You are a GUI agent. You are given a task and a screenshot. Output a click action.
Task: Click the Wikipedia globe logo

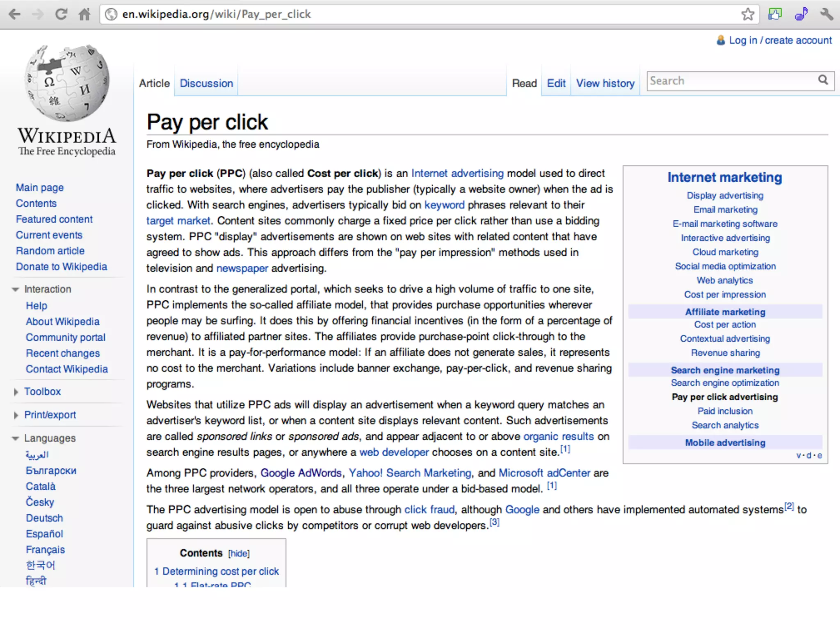(x=67, y=83)
